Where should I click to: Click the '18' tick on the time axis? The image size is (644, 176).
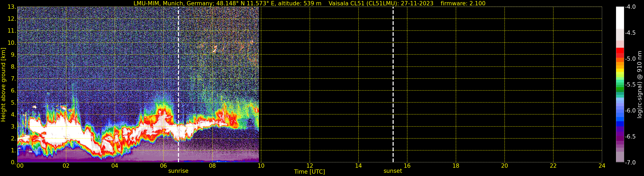coord(456,166)
